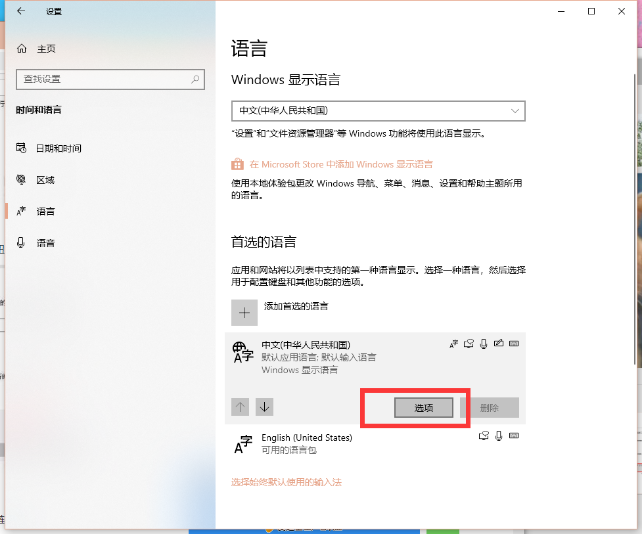Viewport: 642px width, 534px height.
Task: Click the 可用的语言包 text
Action: [289, 450]
